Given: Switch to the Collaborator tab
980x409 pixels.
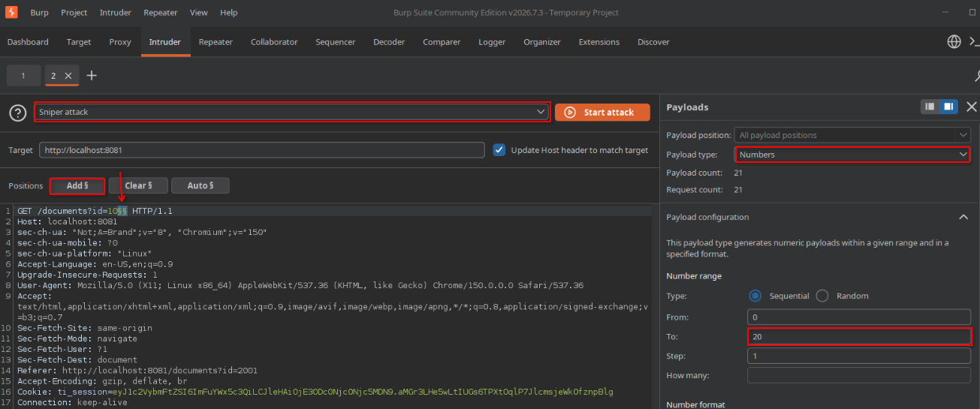Looking at the screenshot, I should [274, 42].
